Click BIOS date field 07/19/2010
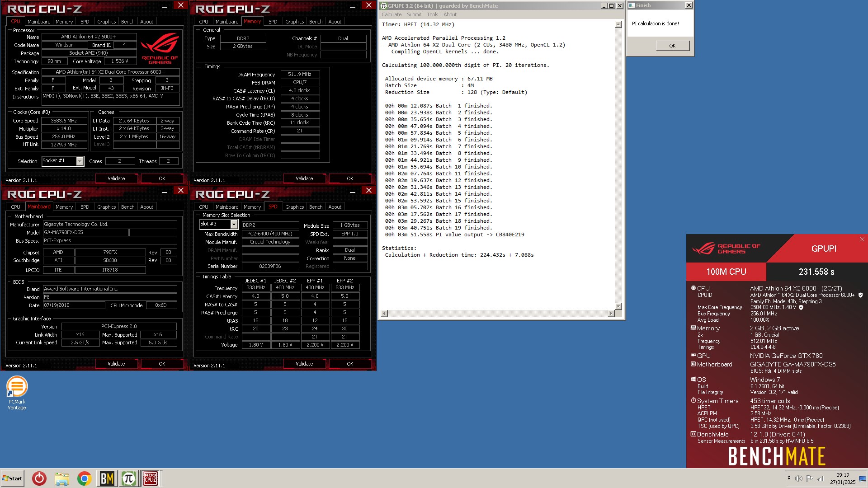The image size is (868, 488). tap(74, 305)
